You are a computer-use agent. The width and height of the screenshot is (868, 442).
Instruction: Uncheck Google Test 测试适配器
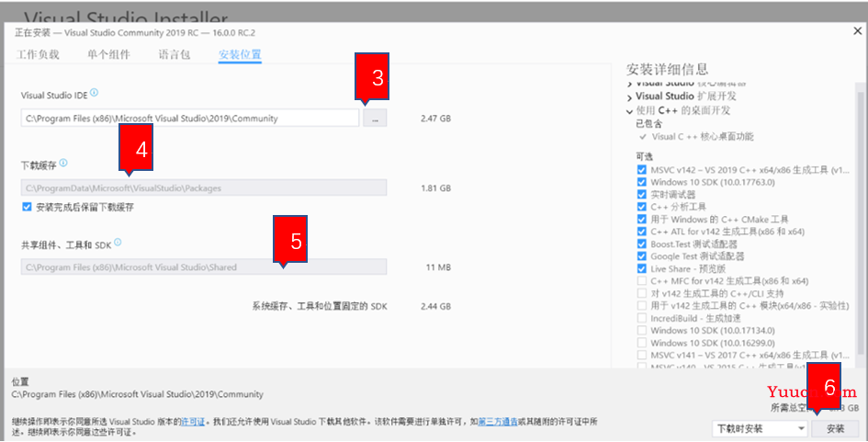641,256
